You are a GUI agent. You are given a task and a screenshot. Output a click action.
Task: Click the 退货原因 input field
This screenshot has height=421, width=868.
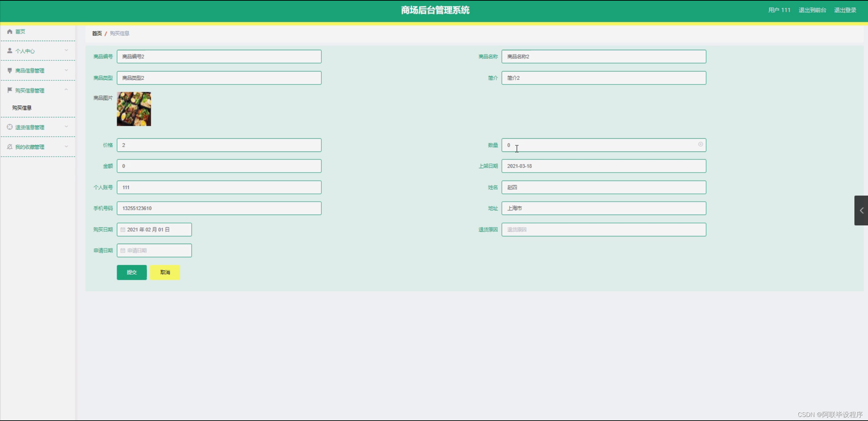pyautogui.click(x=603, y=229)
